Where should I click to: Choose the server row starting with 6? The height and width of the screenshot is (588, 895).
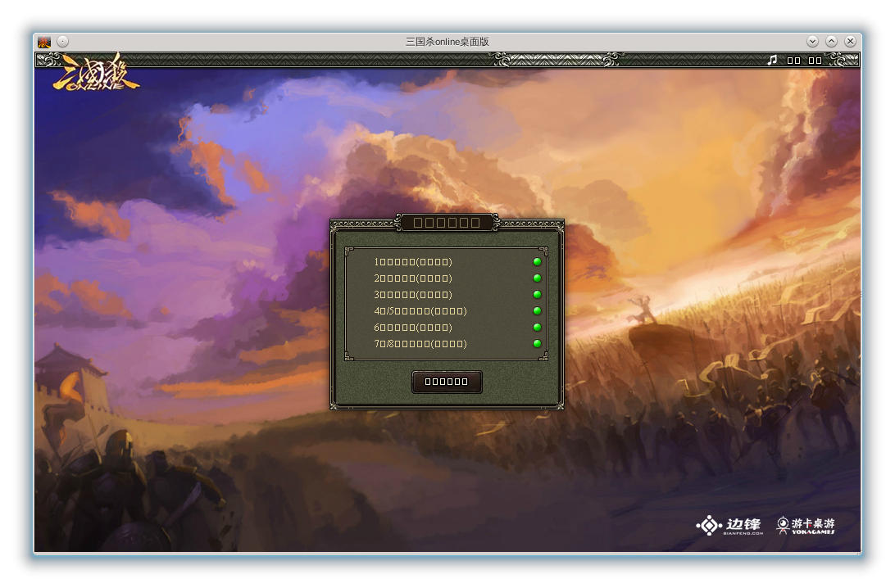tap(447, 328)
